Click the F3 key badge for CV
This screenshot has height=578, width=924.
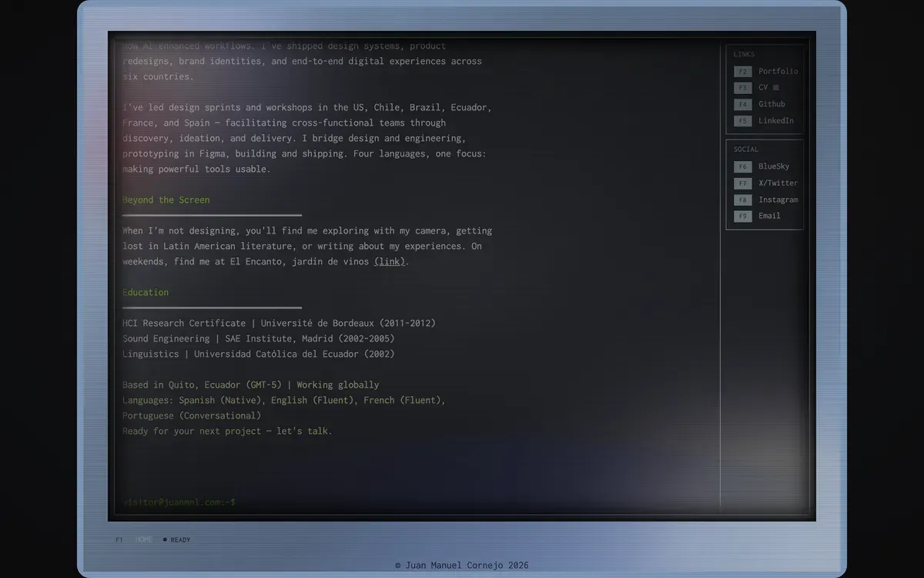tap(742, 88)
